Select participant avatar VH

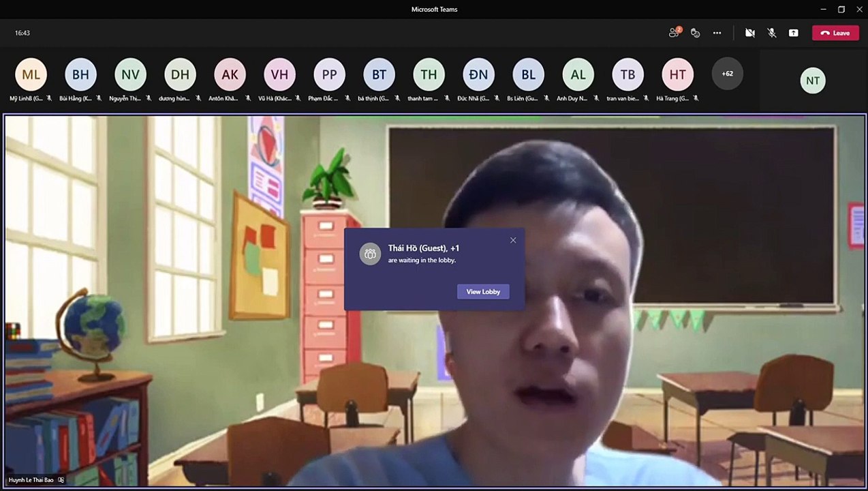(x=279, y=75)
